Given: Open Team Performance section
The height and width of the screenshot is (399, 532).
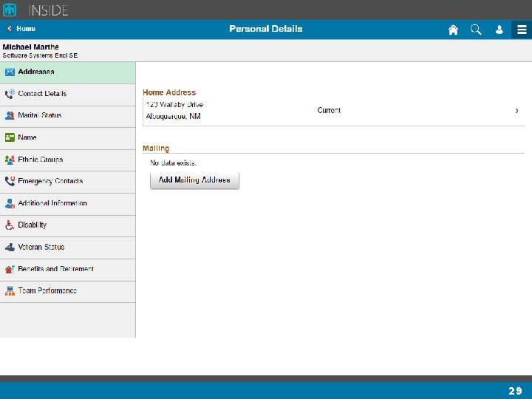Looking at the screenshot, I should pyautogui.click(x=67, y=291).
